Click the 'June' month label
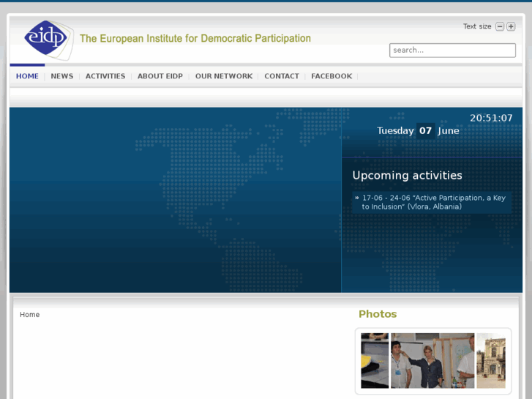The height and width of the screenshot is (399, 532). (448, 131)
